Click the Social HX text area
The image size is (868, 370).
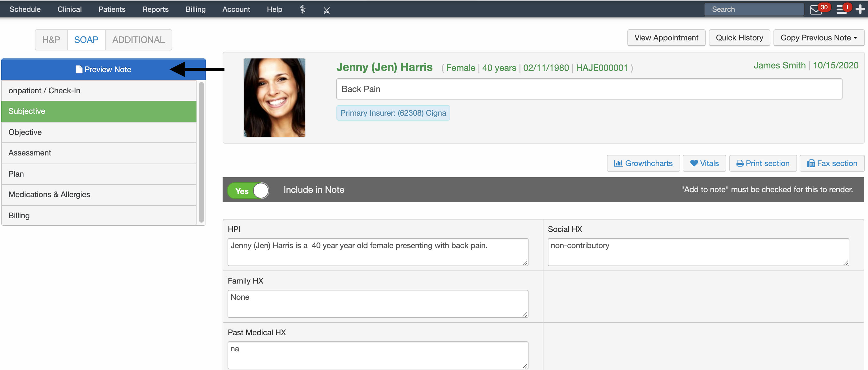[x=698, y=252]
